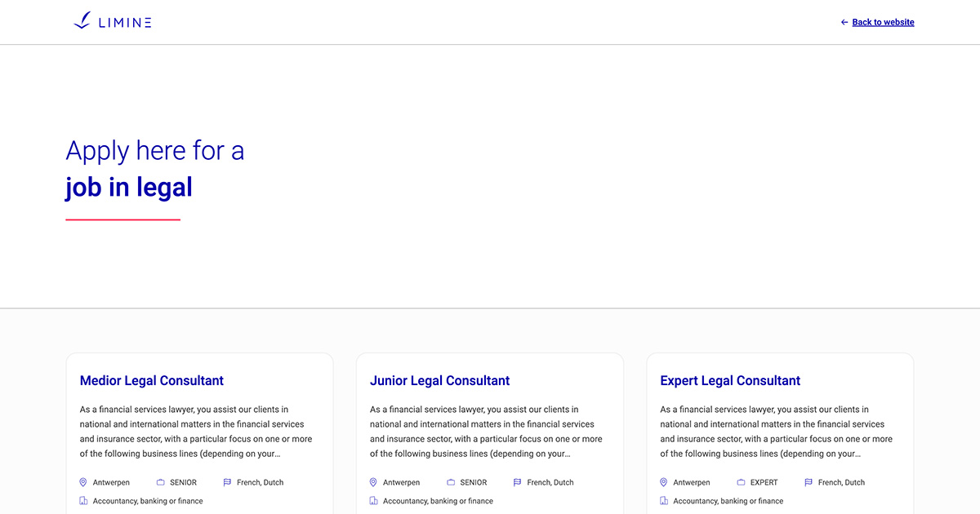
Task: Click the flag icon on Medior card
Action: (228, 482)
